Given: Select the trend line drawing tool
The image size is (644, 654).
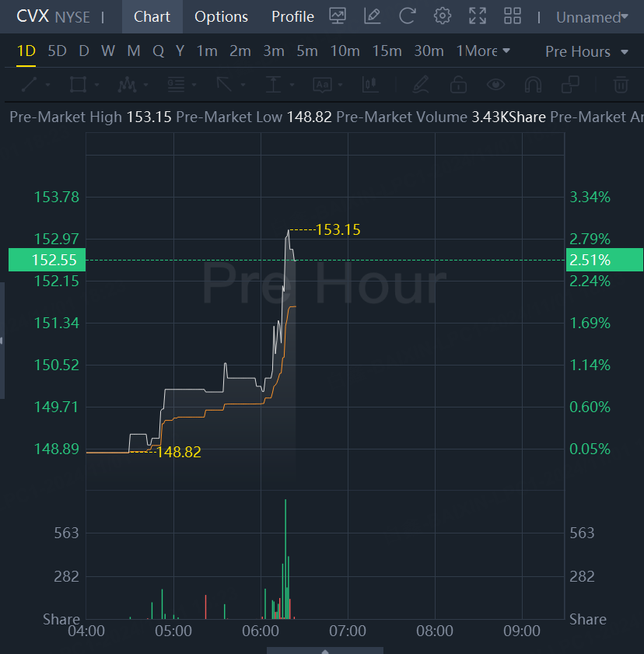Looking at the screenshot, I should coord(30,85).
